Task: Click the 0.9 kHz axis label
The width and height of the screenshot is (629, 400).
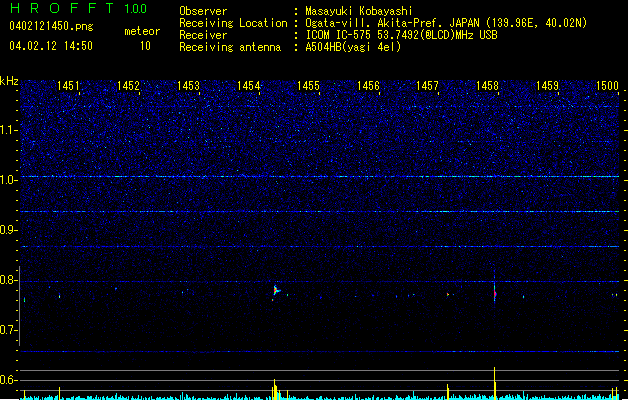Action: pos(8,230)
